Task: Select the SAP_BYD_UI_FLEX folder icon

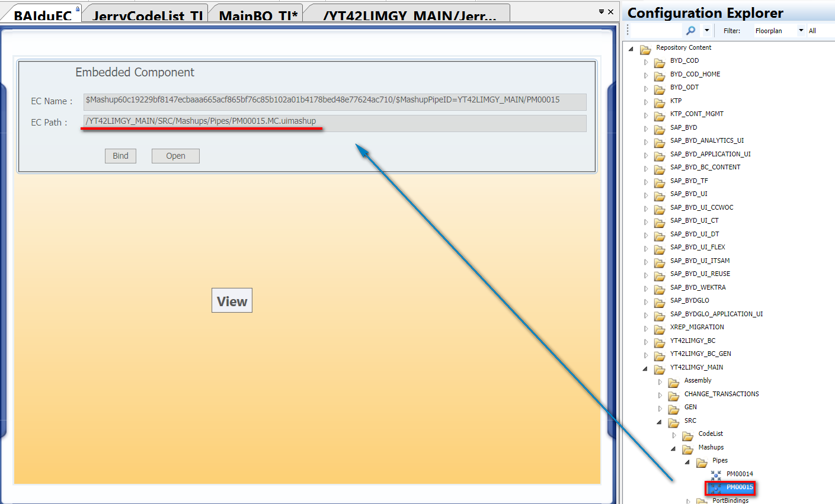Action: 660,249
